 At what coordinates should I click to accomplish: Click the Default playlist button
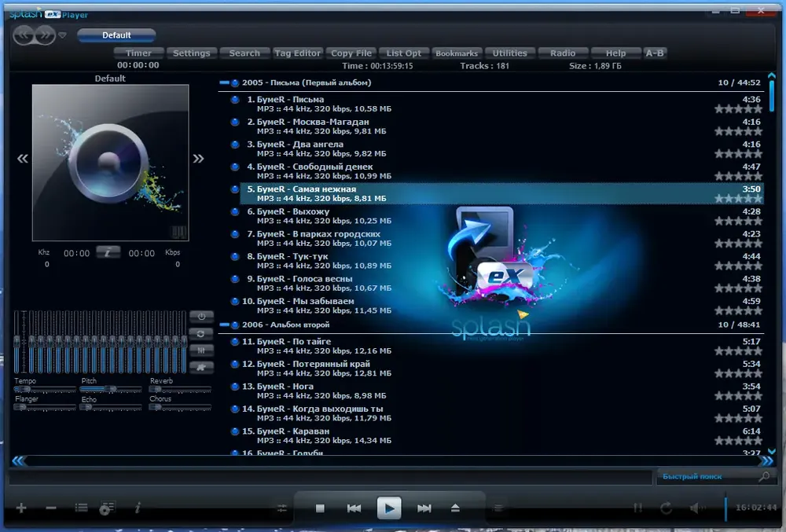click(x=116, y=35)
